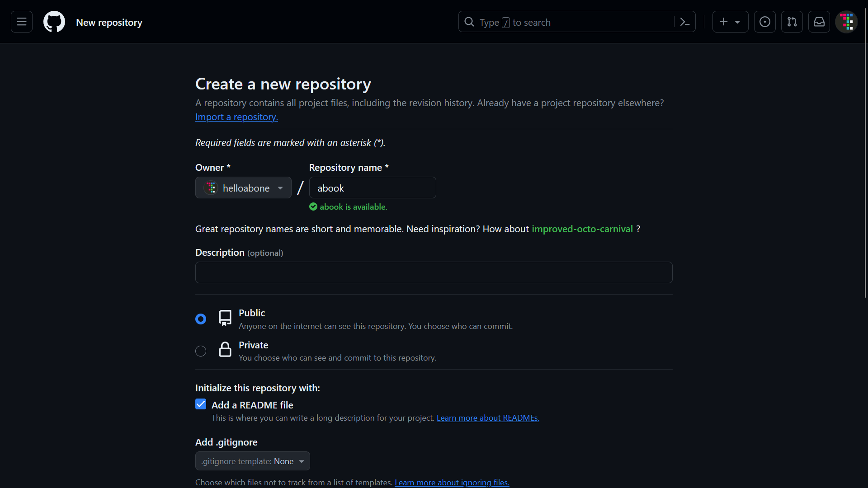Click Import a repository link
868x488 pixels.
[x=237, y=117]
